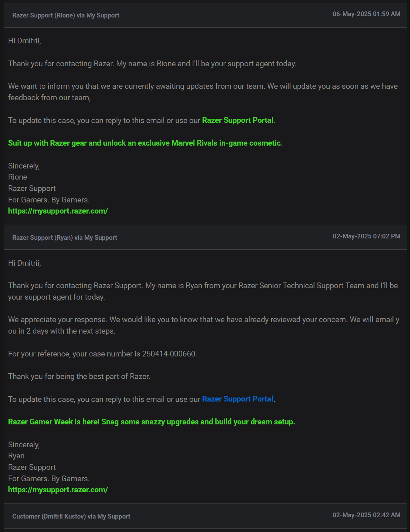Click the 'Sincerely,' line in Ryan's signature
The image size is (410, 532).
[24, 445]
